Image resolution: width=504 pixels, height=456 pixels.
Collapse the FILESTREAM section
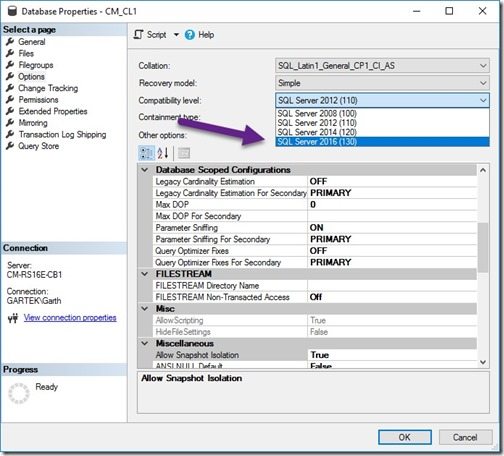[x=145, y=274]
